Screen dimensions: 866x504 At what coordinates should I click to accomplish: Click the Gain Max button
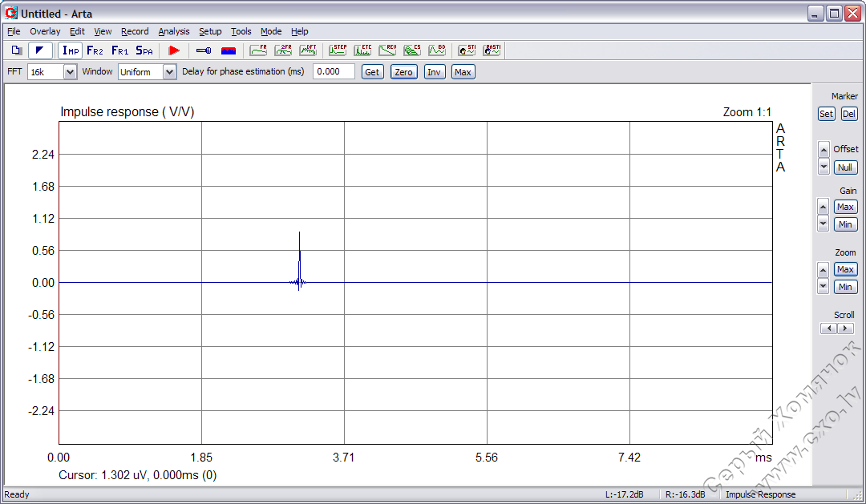(x=845, y=207)
